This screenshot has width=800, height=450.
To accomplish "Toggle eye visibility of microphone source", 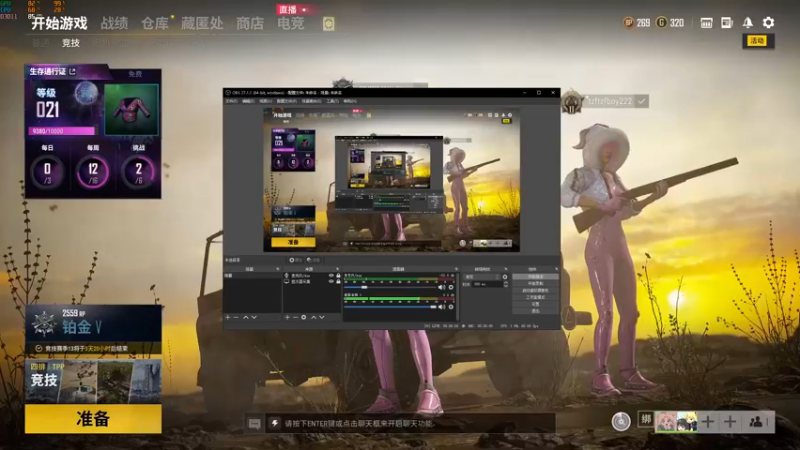I will [331, 276].
